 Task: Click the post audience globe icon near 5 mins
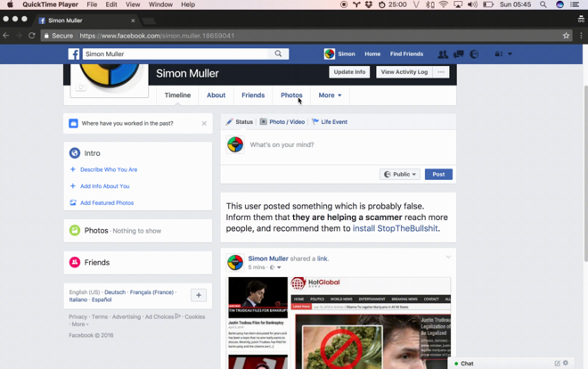pyautogui.click(x=273, y=267)
